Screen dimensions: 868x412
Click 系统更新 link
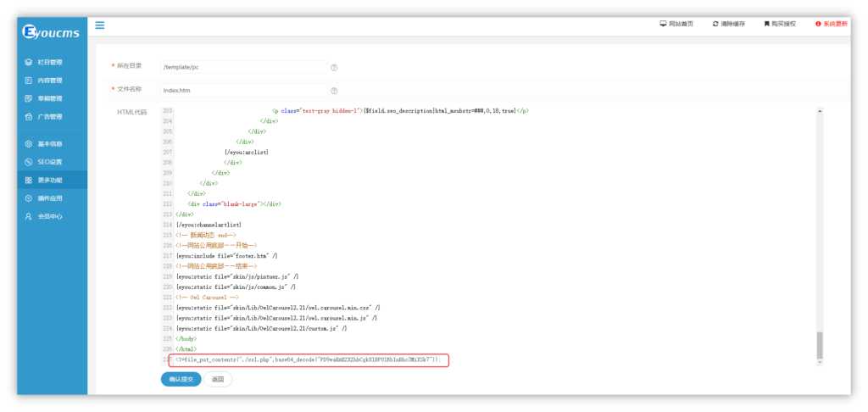(835, 24)
